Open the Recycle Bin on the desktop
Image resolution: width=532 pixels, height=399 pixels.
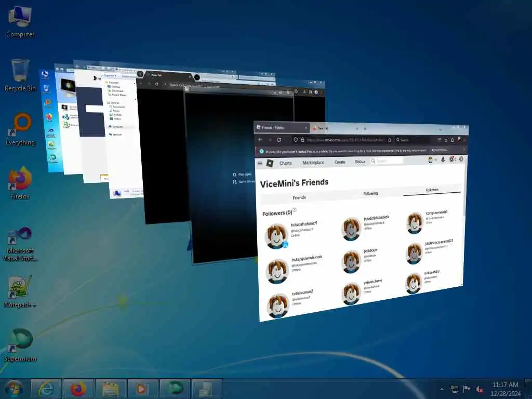20,75
